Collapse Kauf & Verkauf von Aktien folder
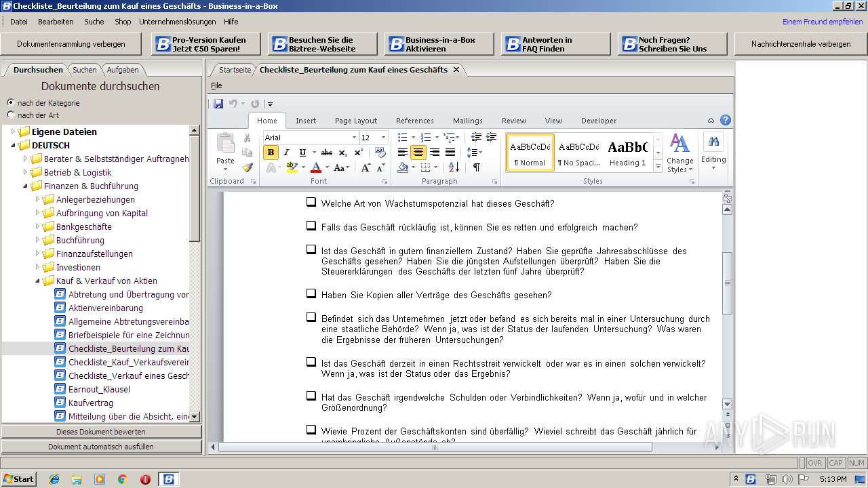868x488 pixels. pos(37,281)
